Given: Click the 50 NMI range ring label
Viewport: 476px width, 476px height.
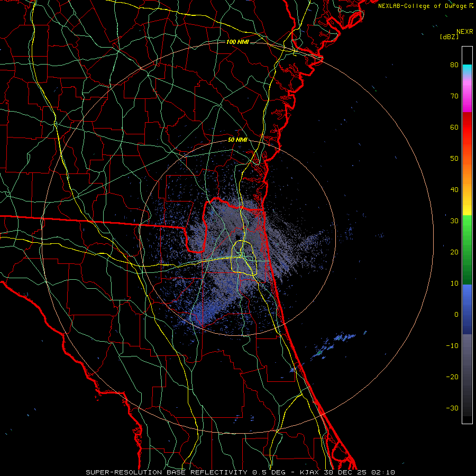Looking at the screenshot, I should [237, 140].
